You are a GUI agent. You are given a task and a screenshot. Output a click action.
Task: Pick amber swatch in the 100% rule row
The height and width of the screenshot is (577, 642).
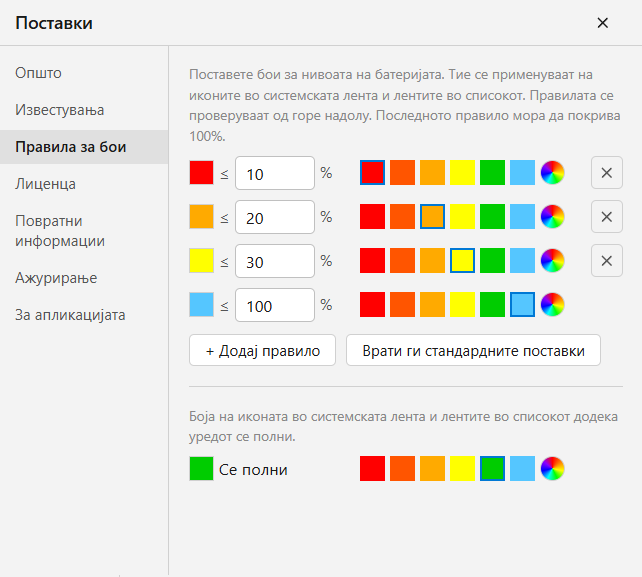pos(432,305)
